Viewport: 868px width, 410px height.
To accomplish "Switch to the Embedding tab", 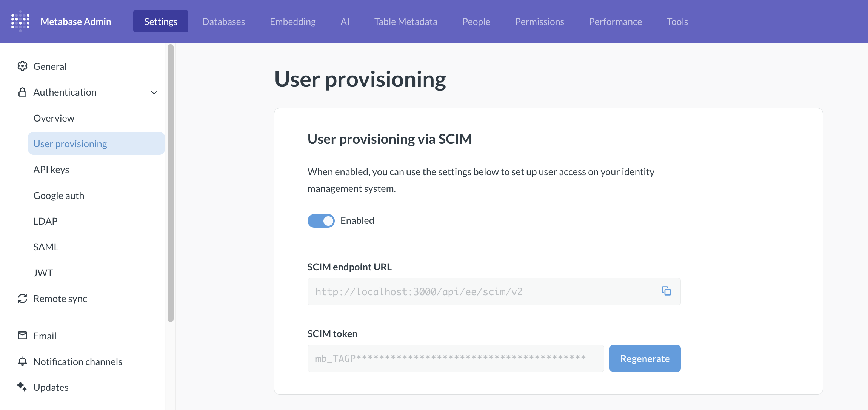I will (x=292, y=22).
